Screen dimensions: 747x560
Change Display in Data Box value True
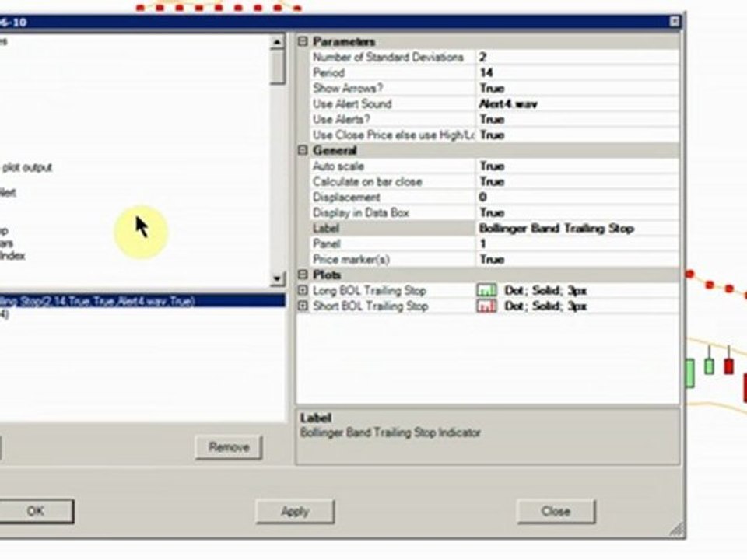point(577,212)
